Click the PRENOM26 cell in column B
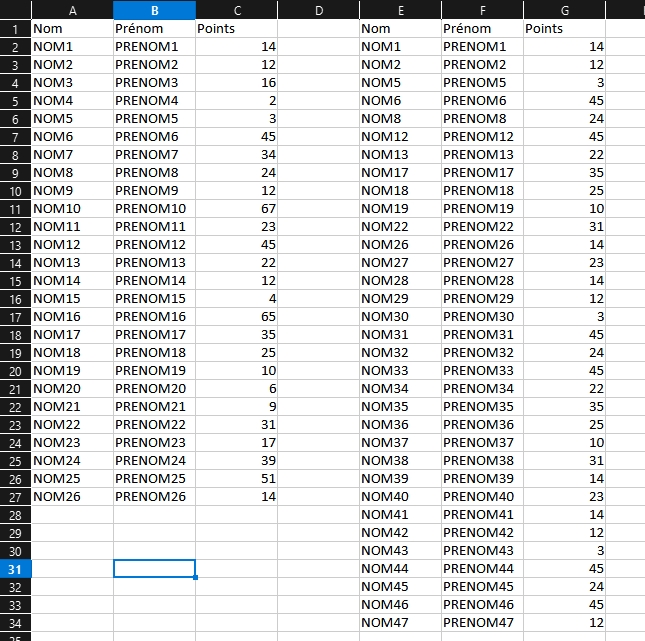645x641 pixels. (x=154, y=497)
